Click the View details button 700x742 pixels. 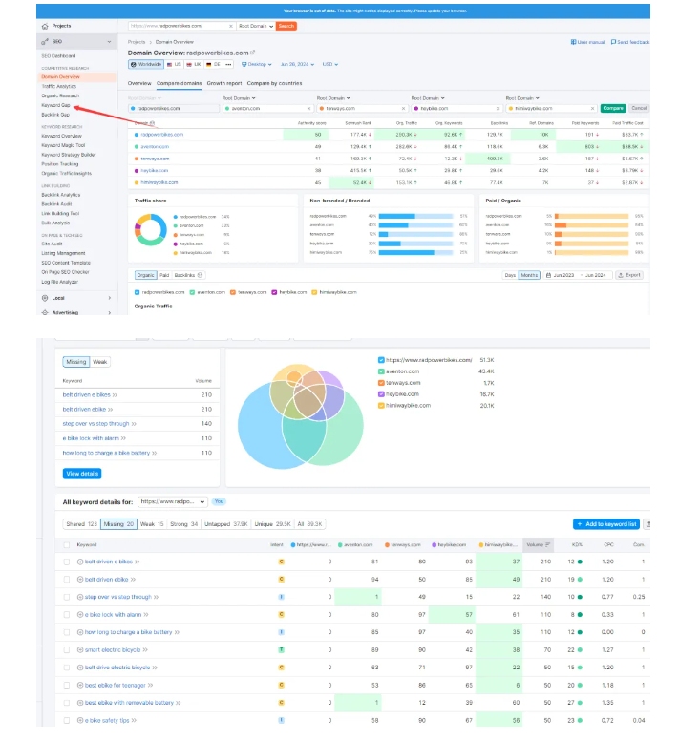(82, 474)
